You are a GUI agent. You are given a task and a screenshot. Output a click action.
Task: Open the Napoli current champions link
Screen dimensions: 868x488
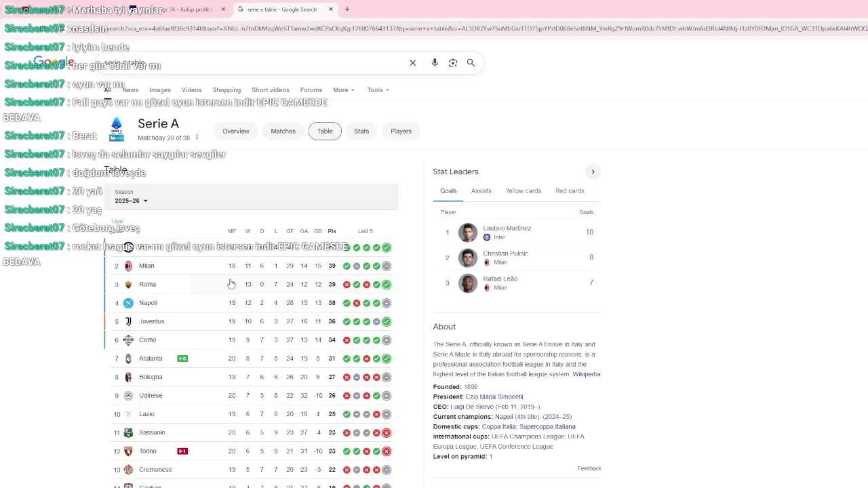pos(504,417)
